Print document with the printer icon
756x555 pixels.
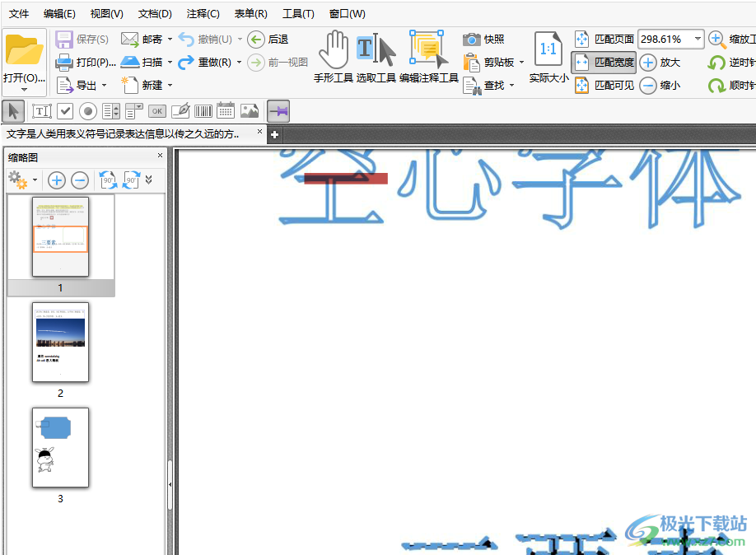click(64, 63)
